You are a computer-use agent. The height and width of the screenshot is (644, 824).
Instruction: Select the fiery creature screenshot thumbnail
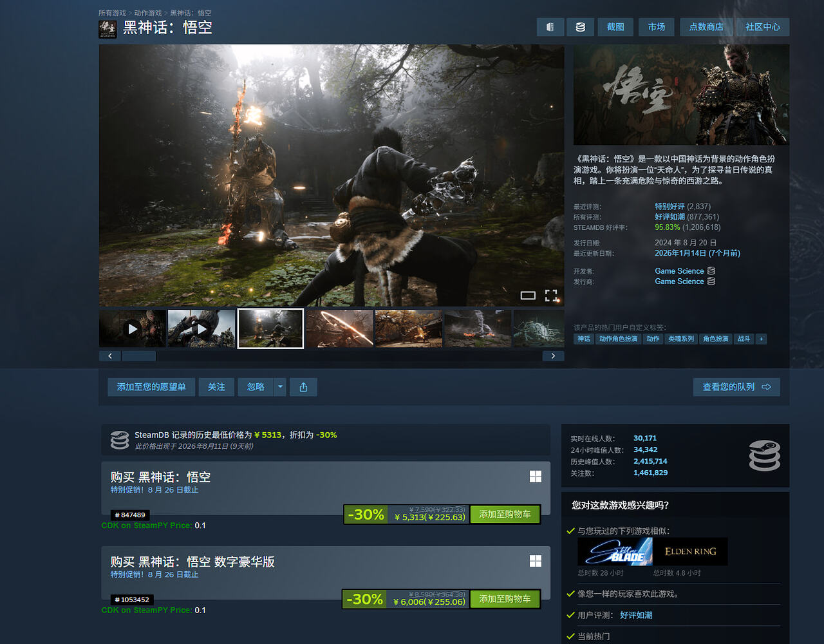click(x=478, y=328)
